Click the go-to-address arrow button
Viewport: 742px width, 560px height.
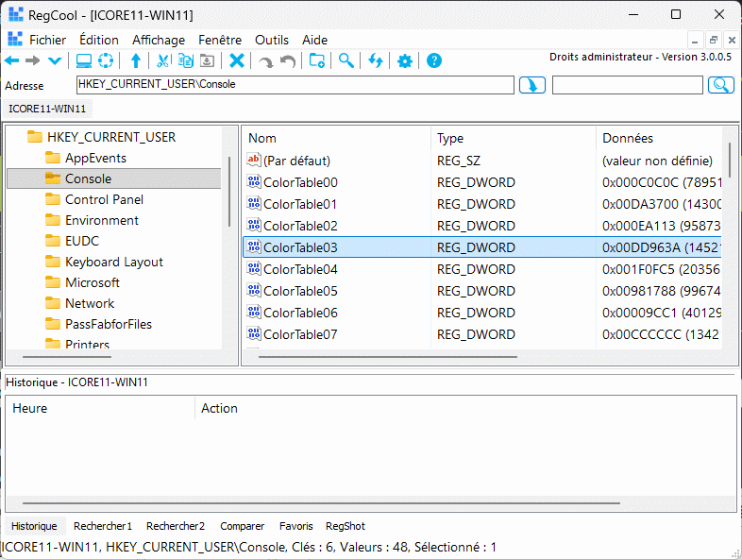point(532,85)
